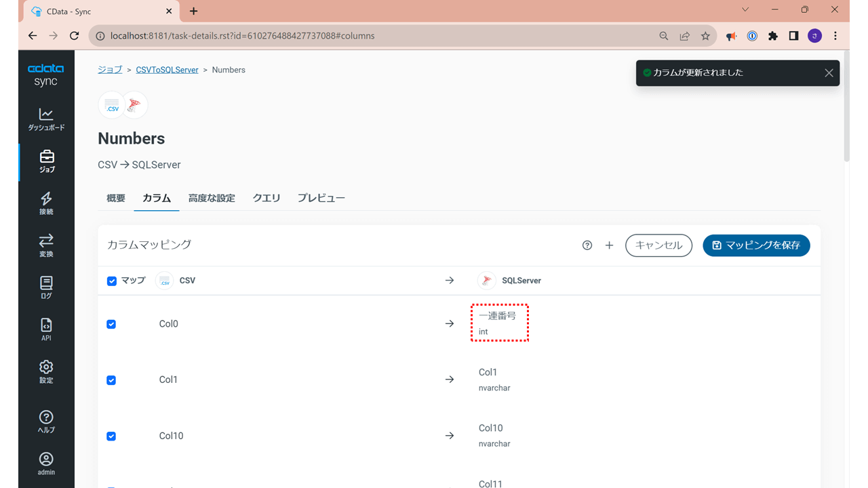
Task: Click the Numbers page heading
Action: point(132,138)
